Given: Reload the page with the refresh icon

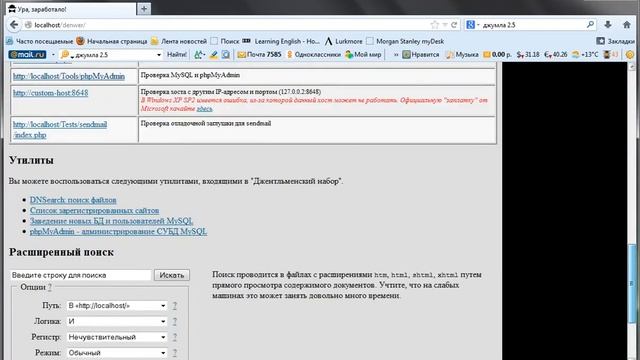Looking at the screenshot, I should click(454, 25).
